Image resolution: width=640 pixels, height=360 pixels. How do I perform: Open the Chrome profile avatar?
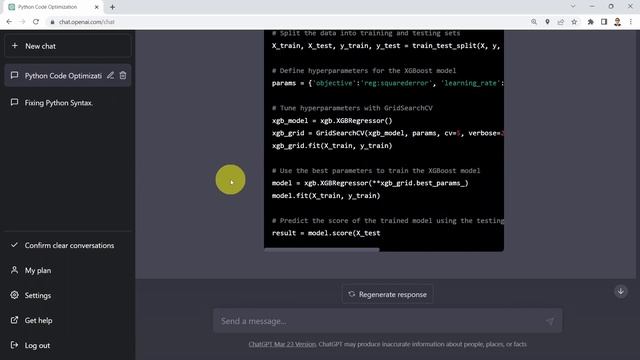point(618,22)
